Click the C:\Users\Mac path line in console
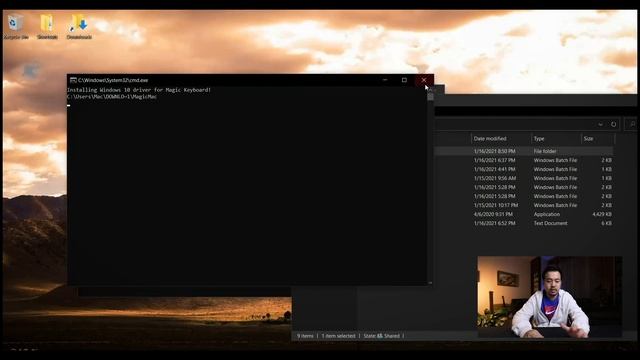This screenshot has width=640, height=360. tap(112, 97)
